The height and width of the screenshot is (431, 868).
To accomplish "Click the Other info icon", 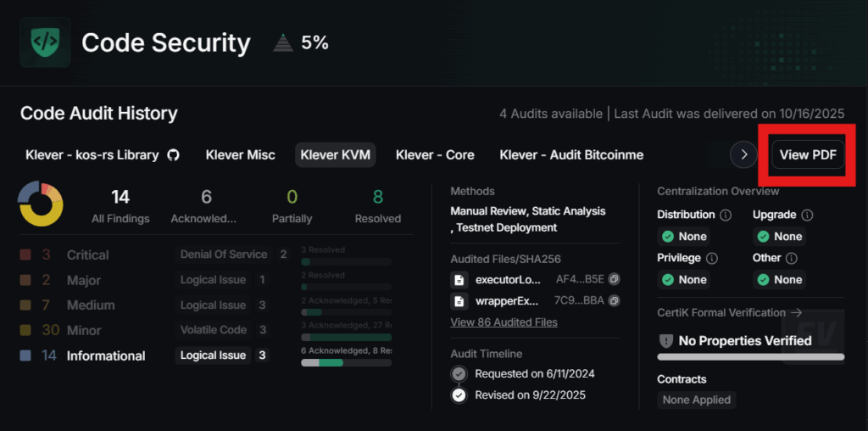I will pos(792,258).
